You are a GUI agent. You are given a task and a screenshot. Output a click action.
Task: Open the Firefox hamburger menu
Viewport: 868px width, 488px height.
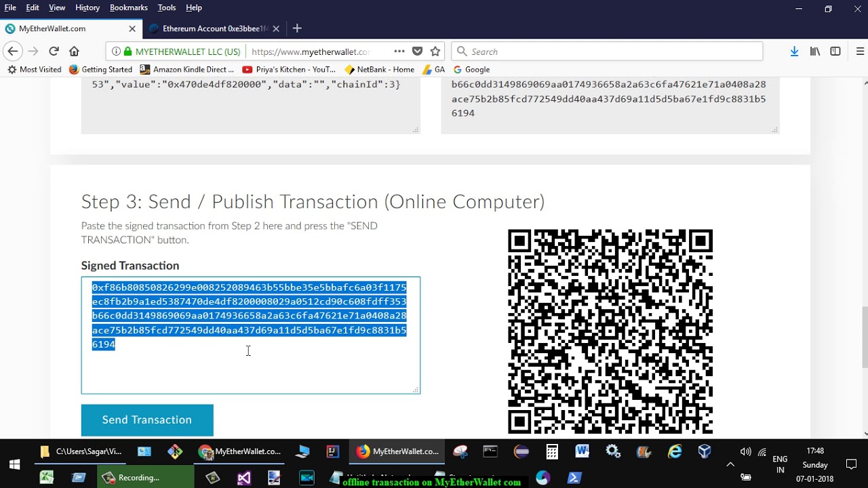860,52
